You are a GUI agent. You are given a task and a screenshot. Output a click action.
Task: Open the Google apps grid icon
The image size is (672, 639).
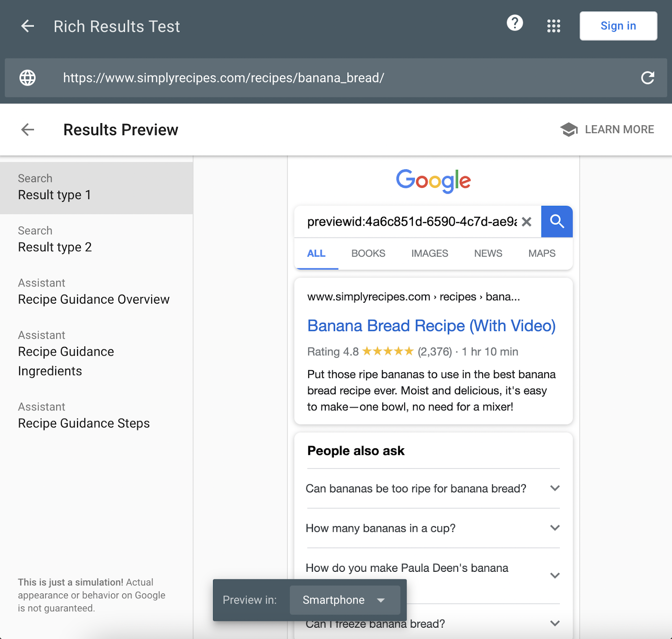[554, 26]
